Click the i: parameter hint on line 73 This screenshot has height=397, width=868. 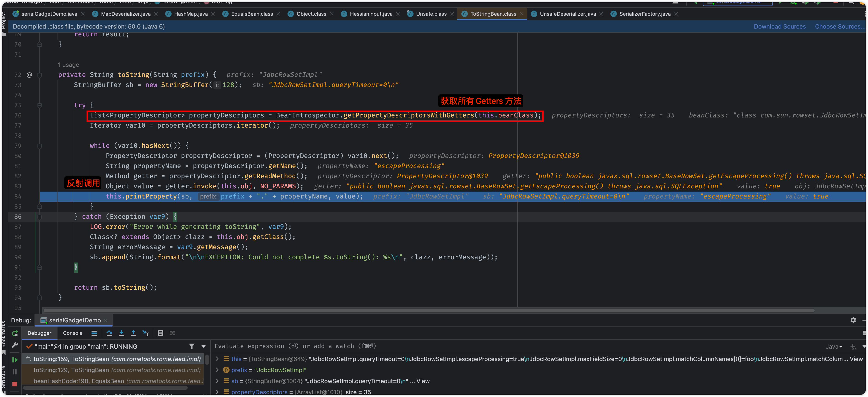pos(217,85)
